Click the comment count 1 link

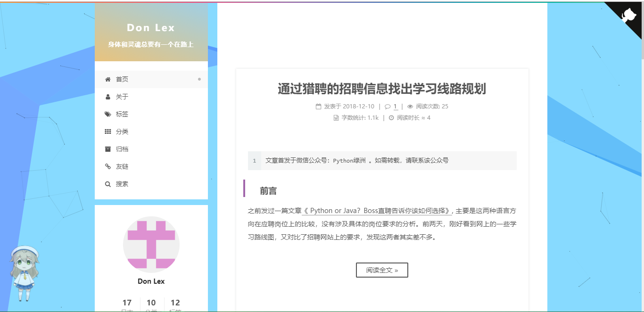pos(394,106)
